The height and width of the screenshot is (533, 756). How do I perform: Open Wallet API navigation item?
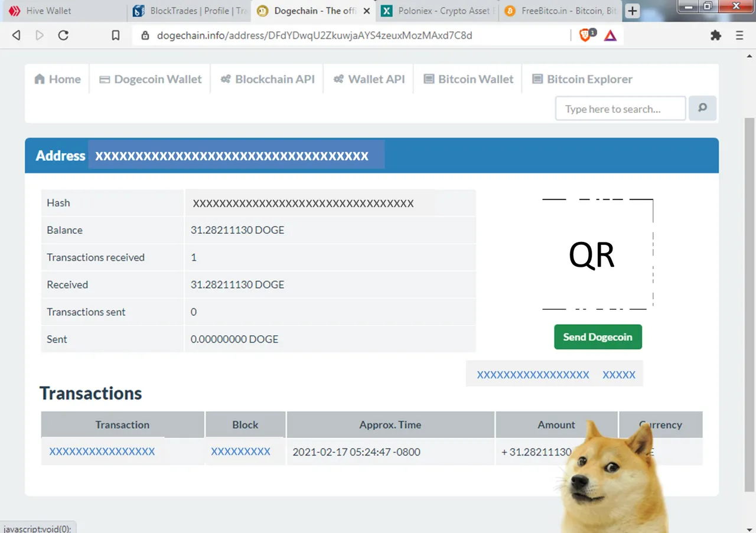[369, 79]
